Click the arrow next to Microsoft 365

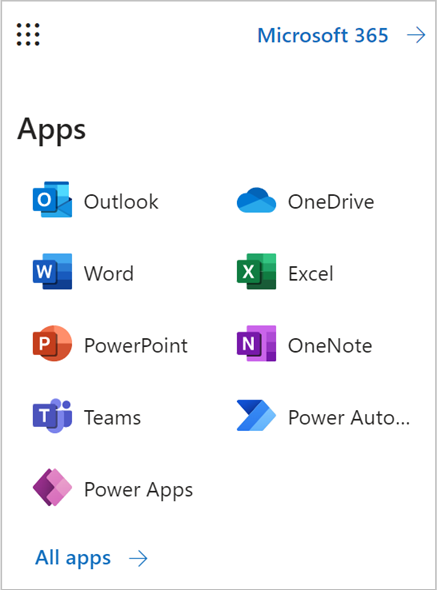pos(416,35)
